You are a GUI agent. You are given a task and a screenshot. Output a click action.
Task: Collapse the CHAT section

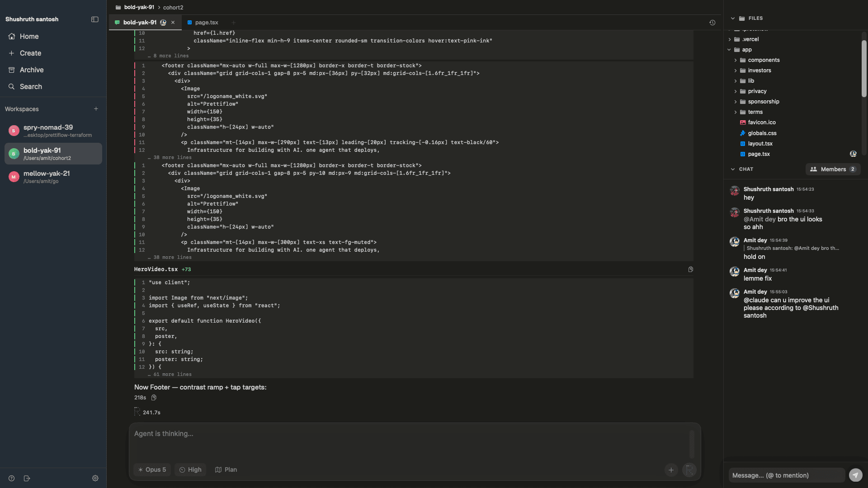point(733,169)
